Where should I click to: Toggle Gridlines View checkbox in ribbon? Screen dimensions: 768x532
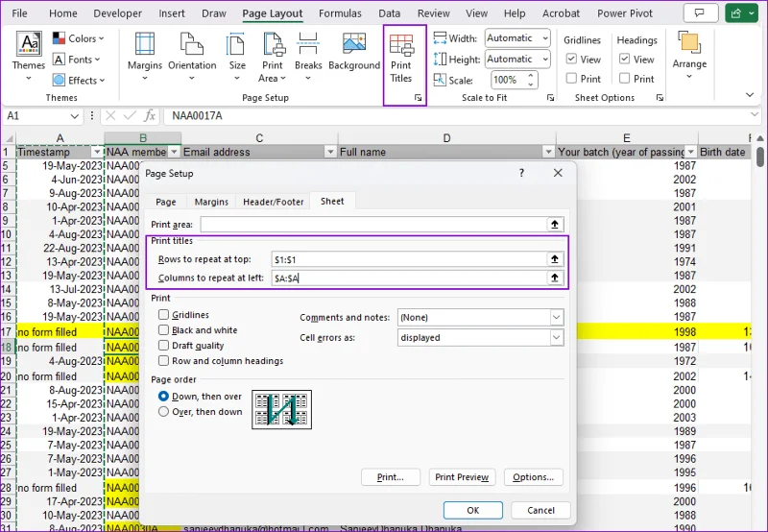(x=571, y=59)
